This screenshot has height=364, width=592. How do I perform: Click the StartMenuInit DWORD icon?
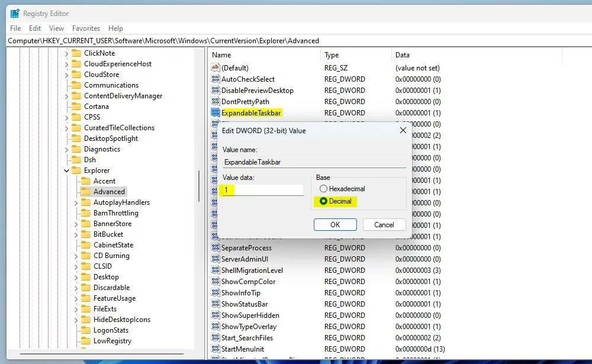click(x=215, y=349)
